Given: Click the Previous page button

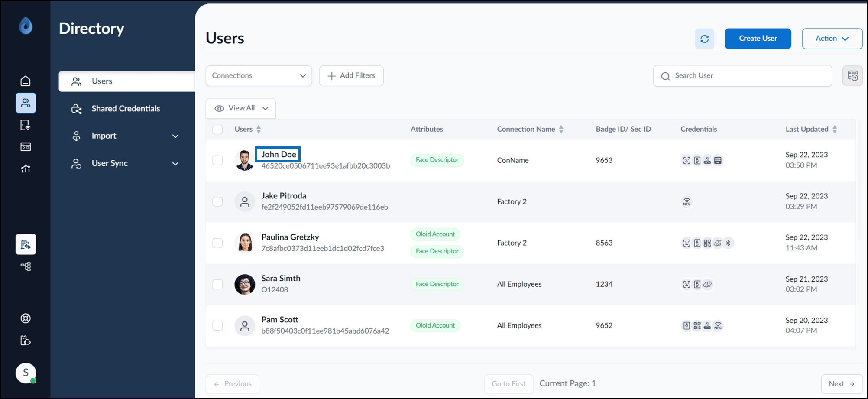Looking at the screenshot, I should [x=233, y=384].
